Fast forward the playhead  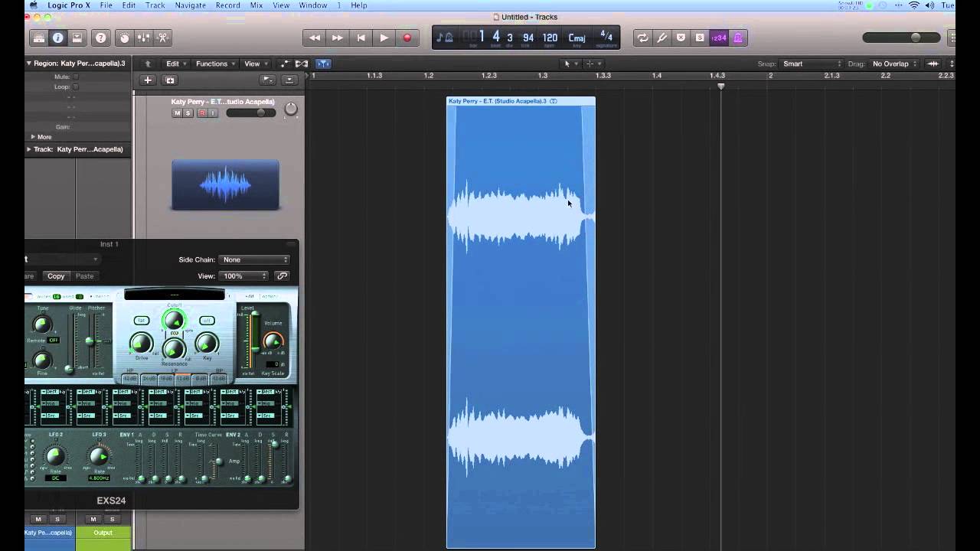click(x=338, y=37)
